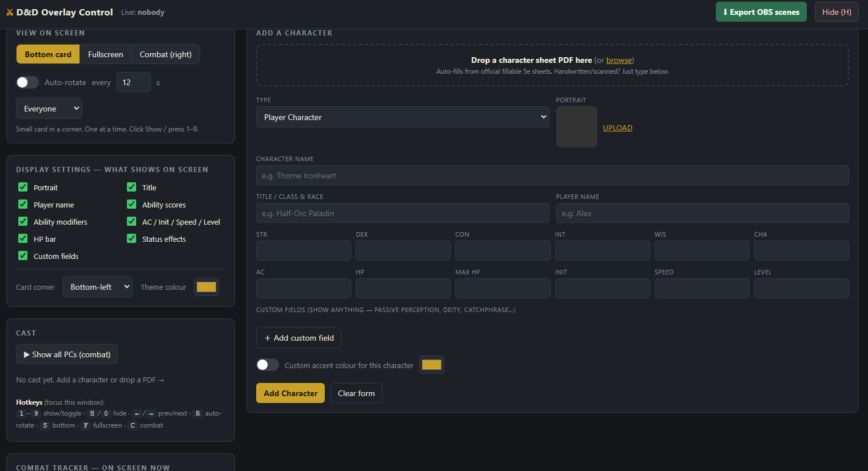Click the CHA score field

point(802,251)
